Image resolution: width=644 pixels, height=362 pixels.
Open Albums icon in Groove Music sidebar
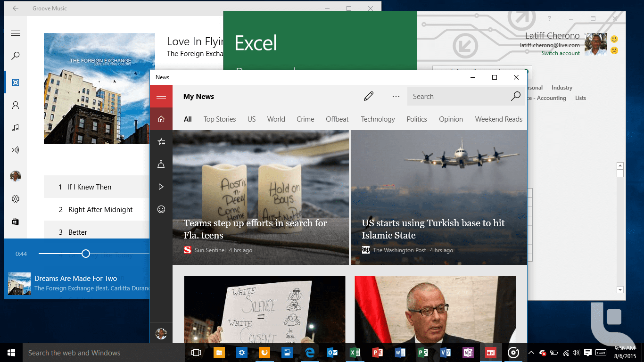pos(16,82)
